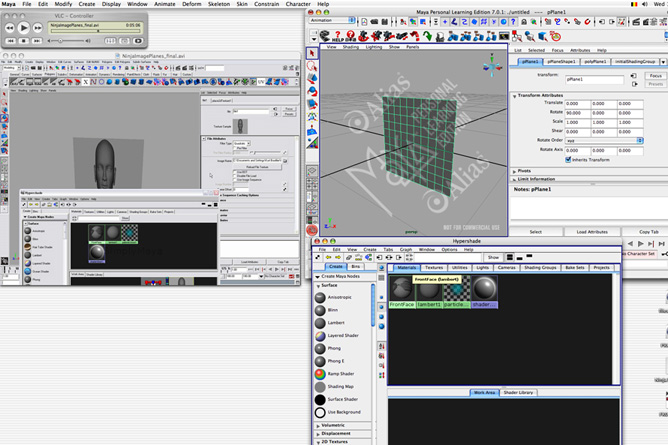The width and height of the screenshot is (668, 445).
Task: Collapse Transform Attributes section
Action: point(515,96)
